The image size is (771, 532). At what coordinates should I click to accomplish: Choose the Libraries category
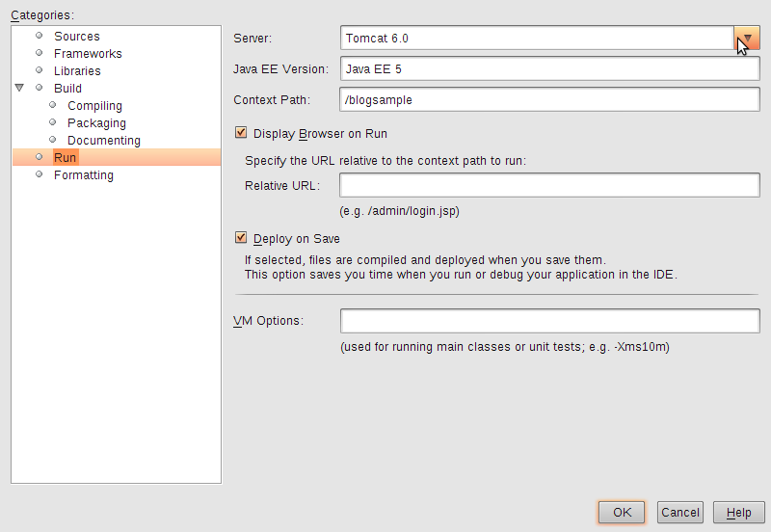click(x=77, y=70)
